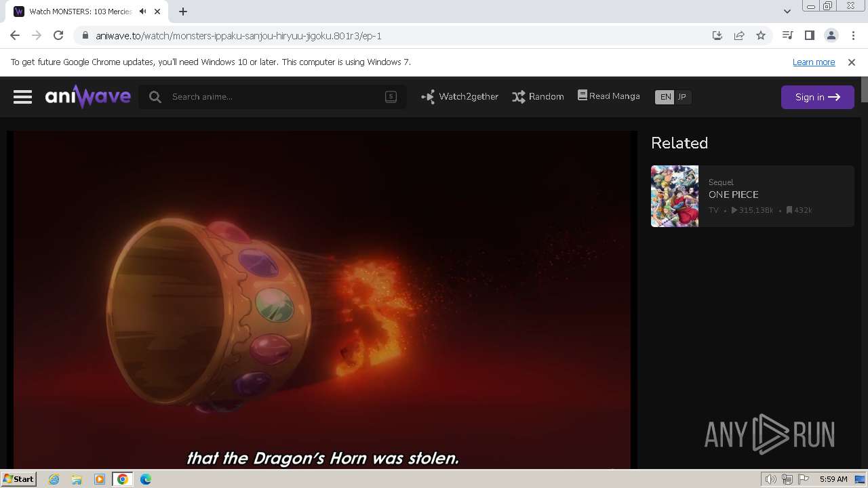This screenshot has width=868, height=488.
Task: Click the aniwave logo
Action: [x=87, y=97]
